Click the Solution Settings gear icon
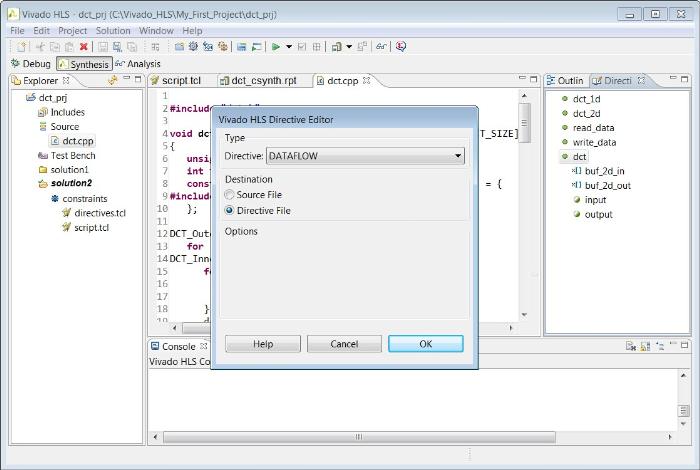Image resolution: width=700 pixels, height=470 pixels. (x=193, y=46)
